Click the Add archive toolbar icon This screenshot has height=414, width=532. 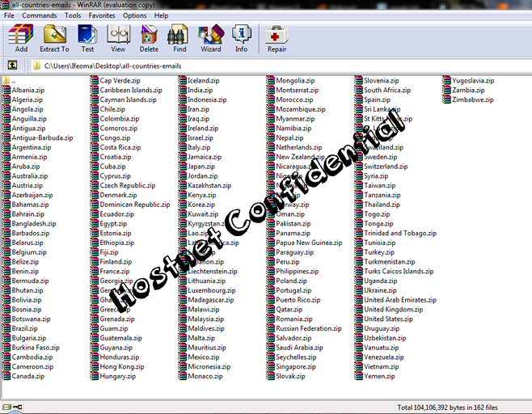click(x=21, y=38)
